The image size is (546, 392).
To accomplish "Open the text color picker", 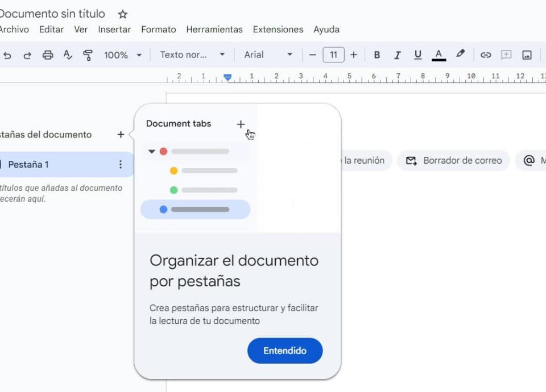I will click(x=438, y=55).
